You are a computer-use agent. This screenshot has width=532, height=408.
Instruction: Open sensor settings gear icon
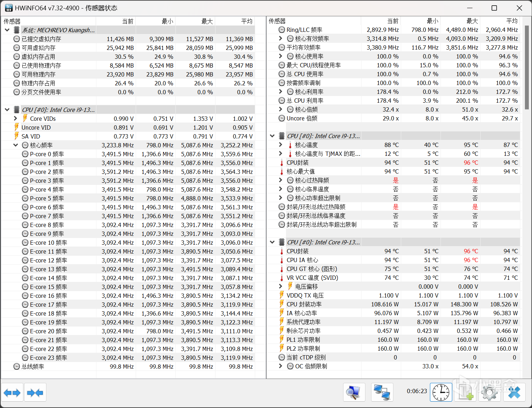click(x=489, y=392)
